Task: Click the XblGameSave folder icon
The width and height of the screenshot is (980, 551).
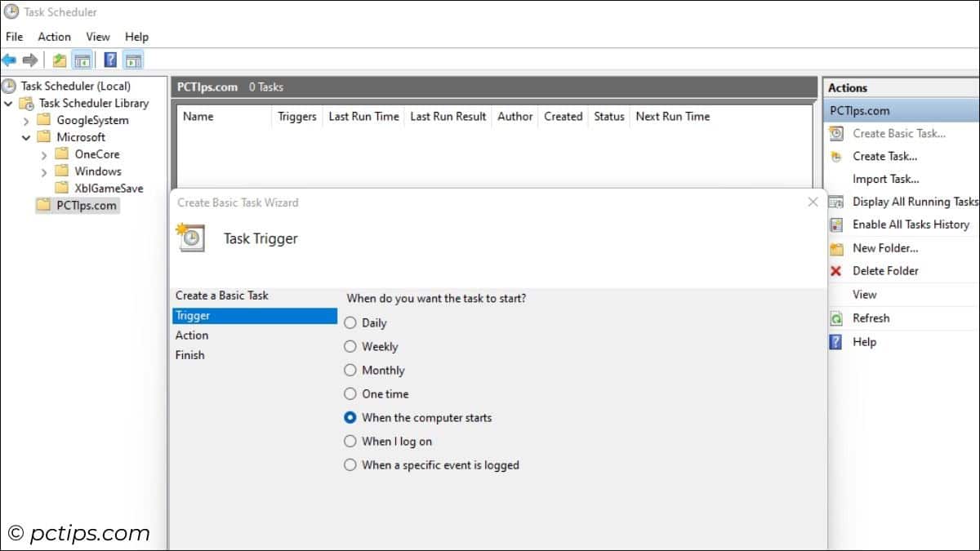Action: (x=62, y=188)
